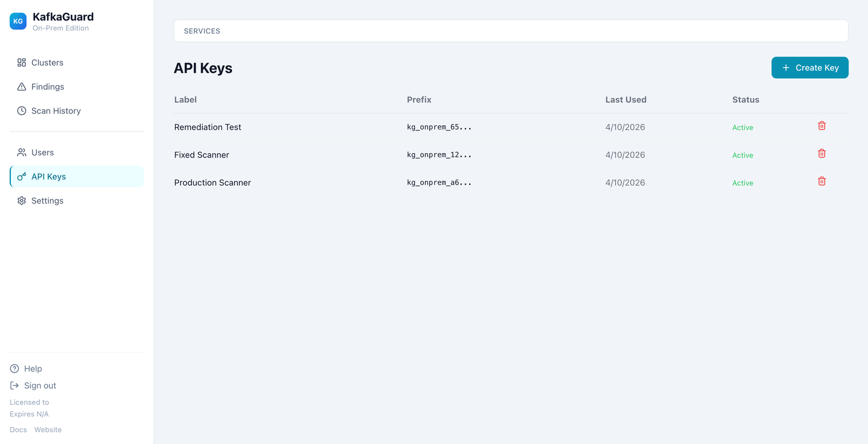
Task: Delete the Production Scanner API key
Action: (821, 181)
